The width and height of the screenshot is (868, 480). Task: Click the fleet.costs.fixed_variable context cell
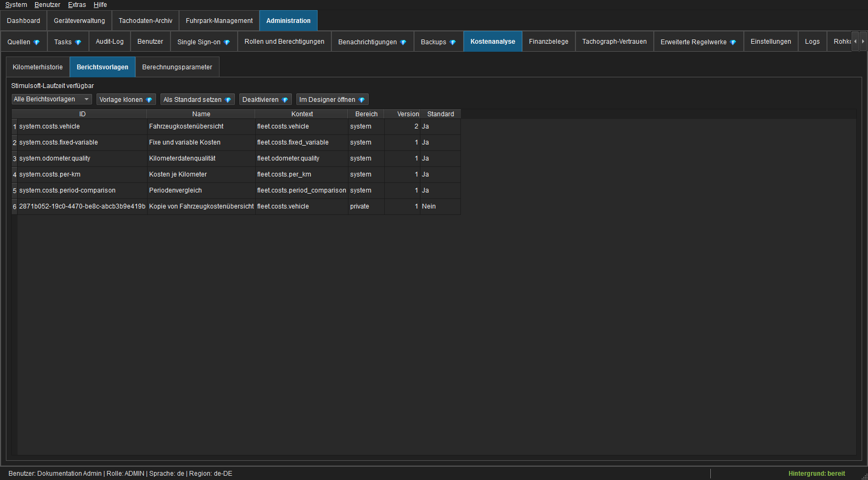(302, 142)
